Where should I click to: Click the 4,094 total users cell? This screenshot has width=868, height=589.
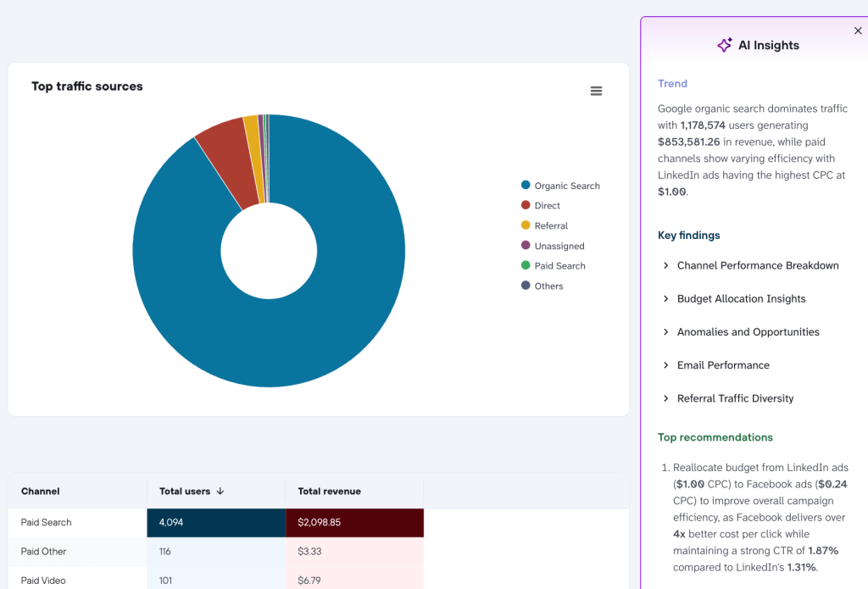point(216,523)
